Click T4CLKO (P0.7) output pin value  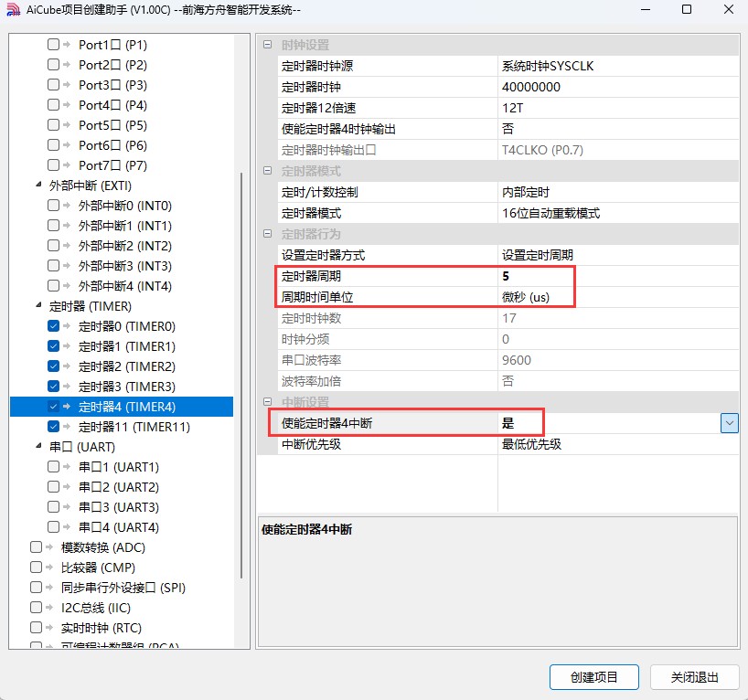pos(618,150)
